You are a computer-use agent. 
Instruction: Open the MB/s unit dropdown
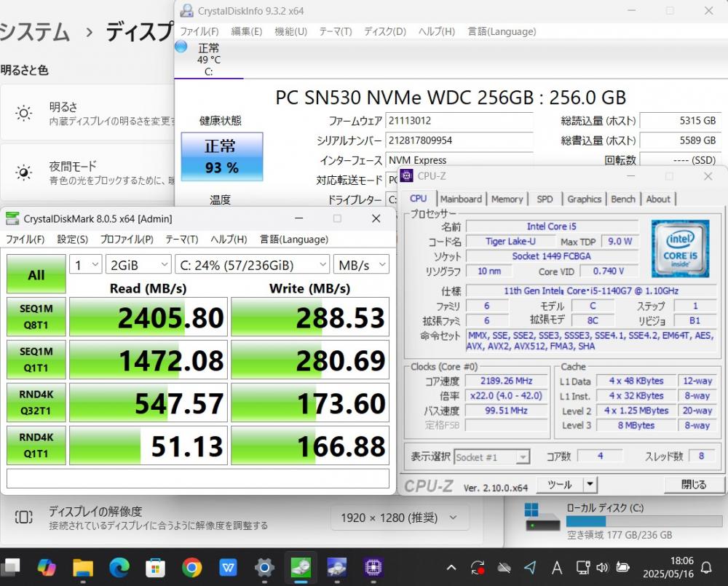tap(361, 265)
